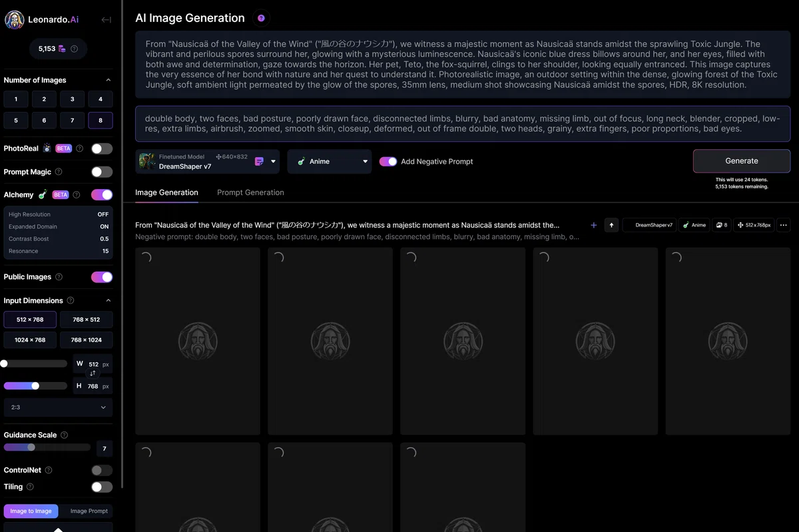The height and width of the screenshot is (532, 799).
Task: Set number of images to 4
Action: [101, 99]
